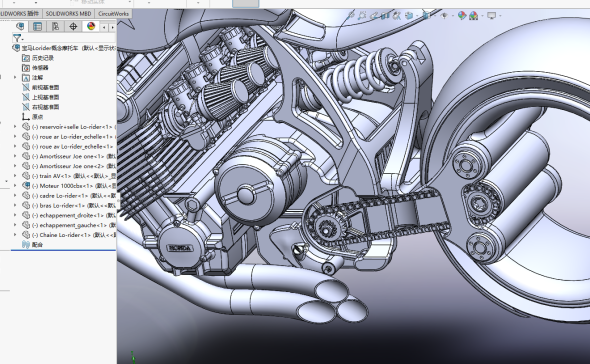The width and height of the screenshot is (590, 364).
Task: Click the tree filter input field
Action: 70,38
